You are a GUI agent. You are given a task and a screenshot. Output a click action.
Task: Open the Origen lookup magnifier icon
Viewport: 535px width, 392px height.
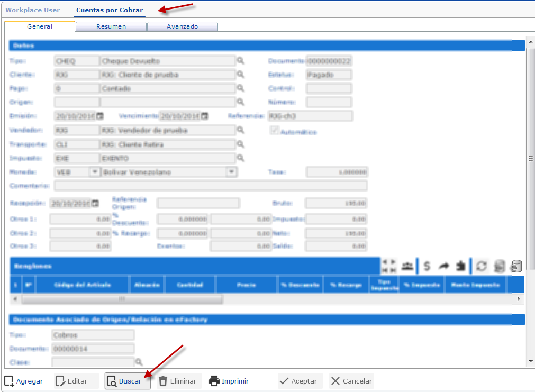pyautogui.click(x=241, y=102)
